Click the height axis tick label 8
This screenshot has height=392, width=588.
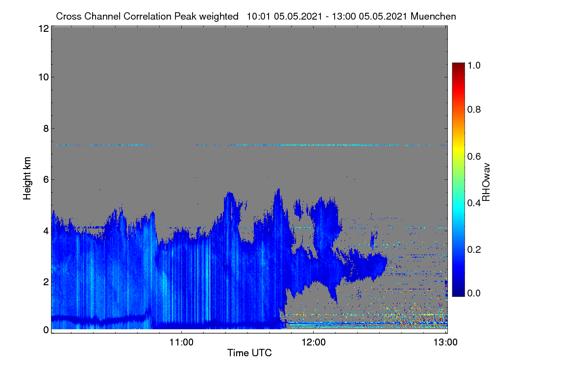46,128
